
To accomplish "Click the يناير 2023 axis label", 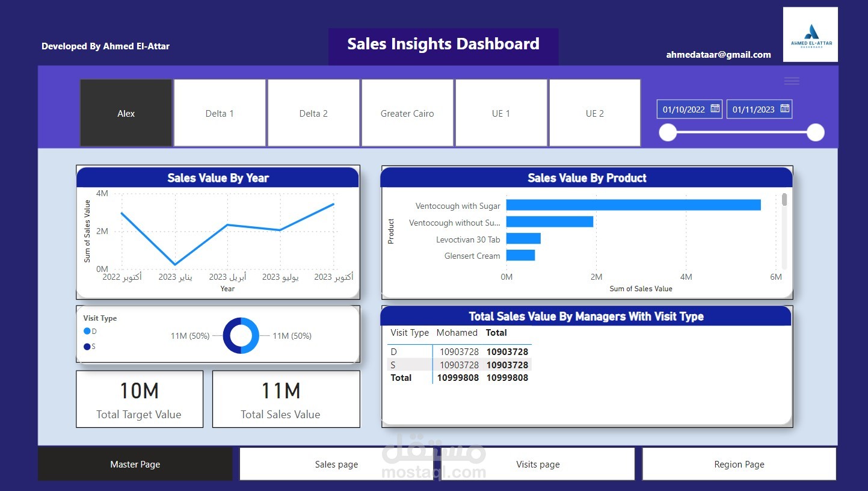I will (x=176, y=277).
